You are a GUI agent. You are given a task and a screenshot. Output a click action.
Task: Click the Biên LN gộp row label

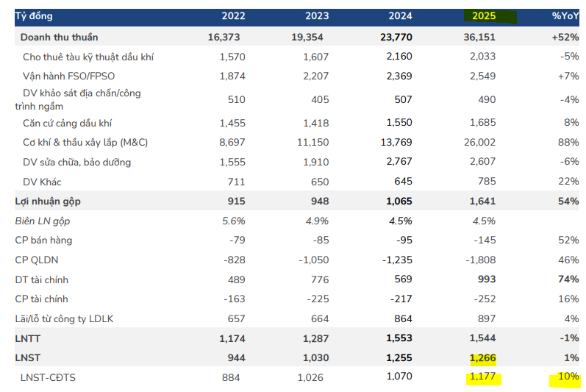coord(43,221)
